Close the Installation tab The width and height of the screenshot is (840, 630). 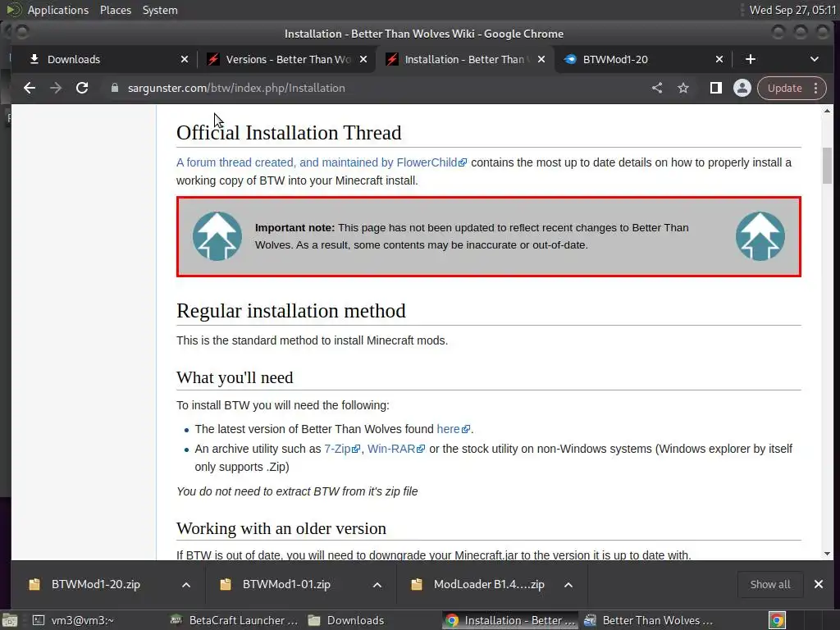541,59
